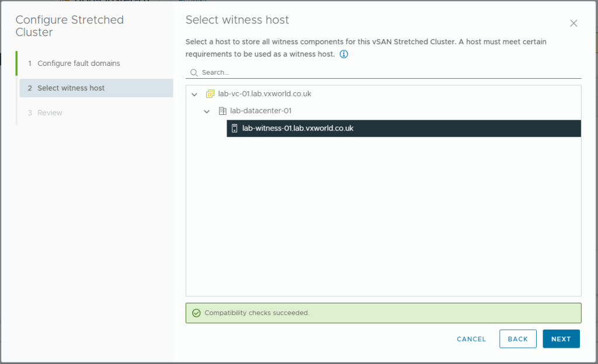Click the vCenter icon for lab-vc-01
598x364 pixels.
tap(211, 94)
